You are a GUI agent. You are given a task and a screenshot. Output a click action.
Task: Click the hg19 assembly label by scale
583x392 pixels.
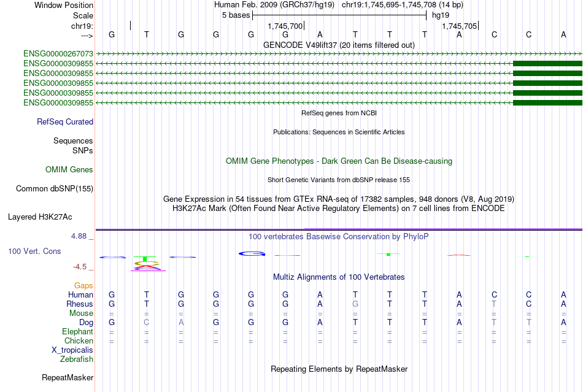(441, 15)
